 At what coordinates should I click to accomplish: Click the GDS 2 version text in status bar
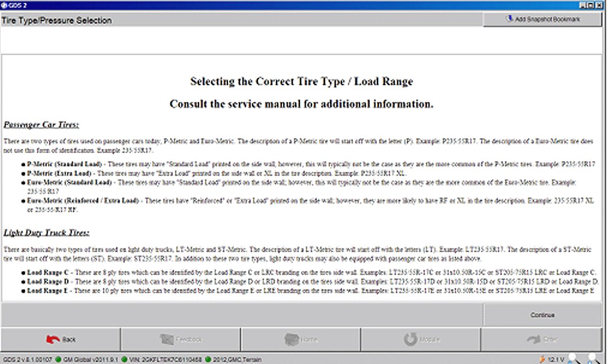28,359
